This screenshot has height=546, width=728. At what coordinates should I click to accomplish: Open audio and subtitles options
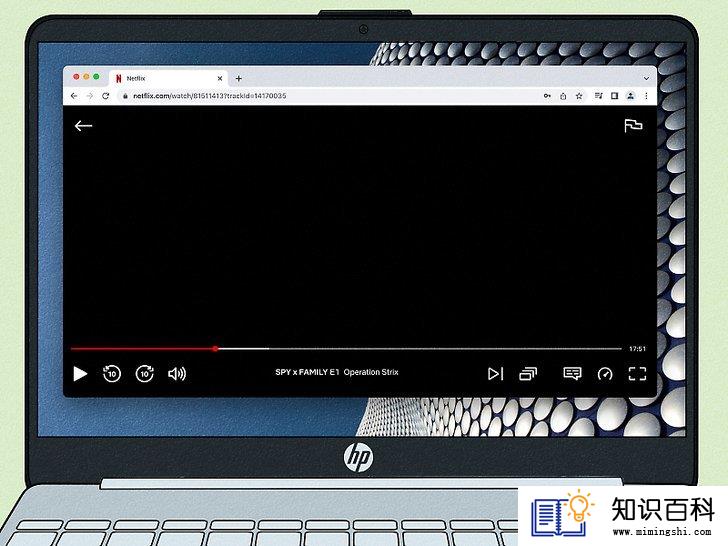coord(572,374)
